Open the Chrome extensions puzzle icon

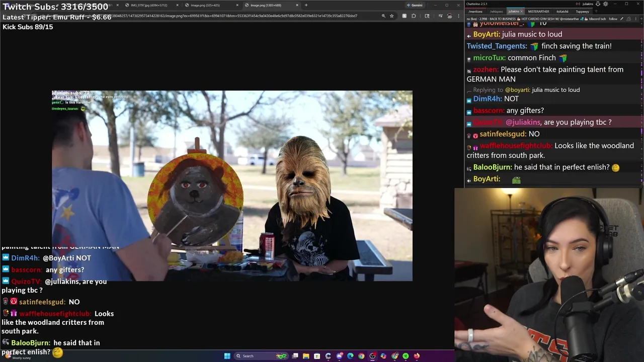coord(414,16)
